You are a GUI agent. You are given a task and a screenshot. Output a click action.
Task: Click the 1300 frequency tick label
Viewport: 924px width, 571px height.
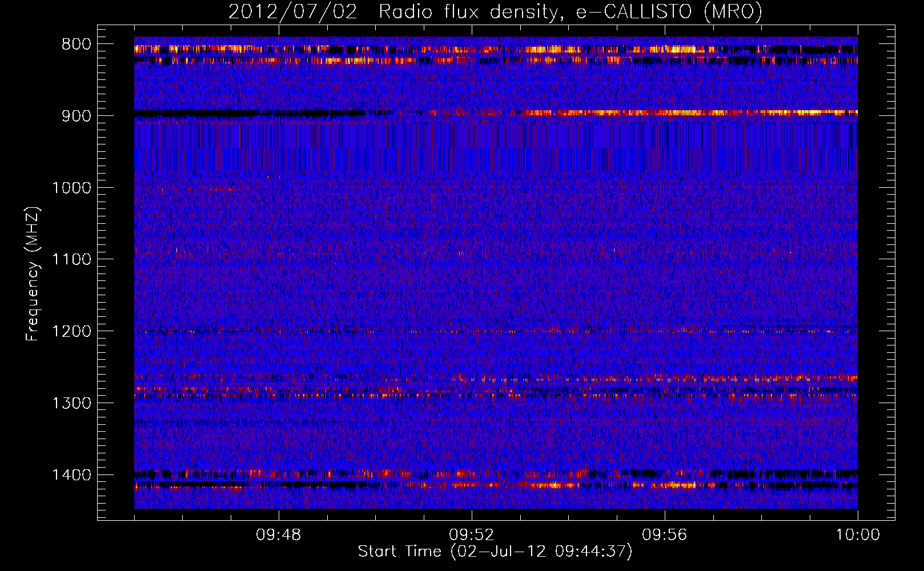(71, 403)
